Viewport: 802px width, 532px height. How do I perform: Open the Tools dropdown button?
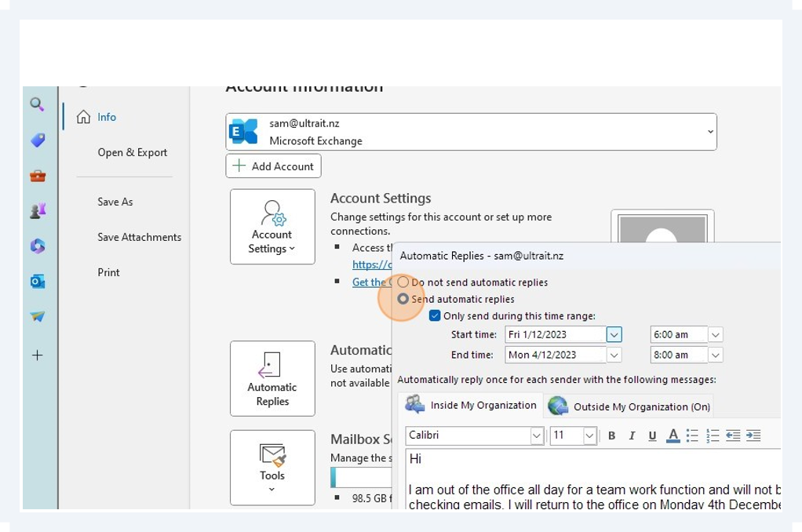click(x=272, y=468)
